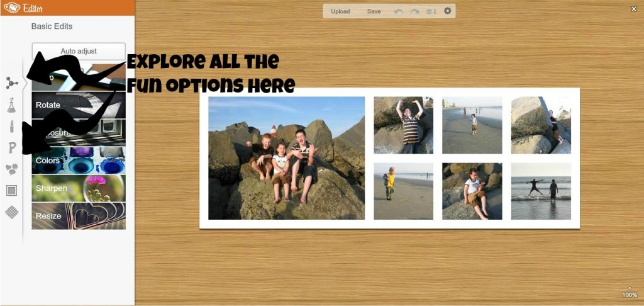Expand the Resize edit option
The width and height of the screenshot is (644, 306).
point(79,215)
